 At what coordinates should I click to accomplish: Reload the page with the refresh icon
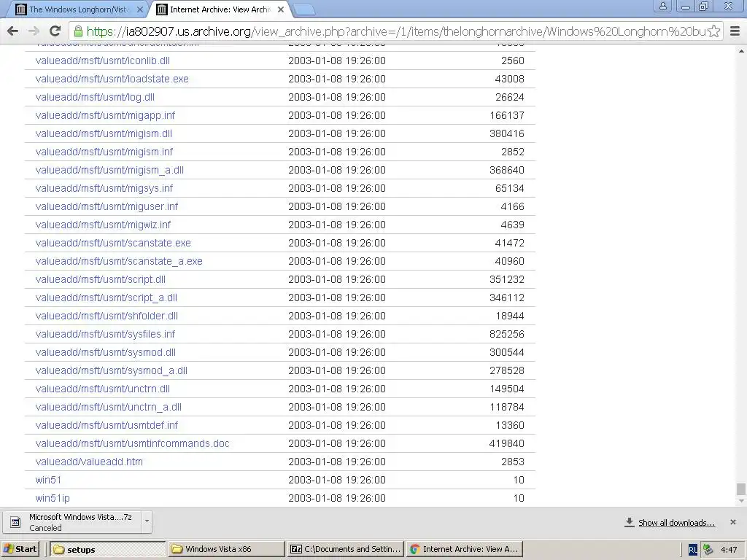(55, 31)
